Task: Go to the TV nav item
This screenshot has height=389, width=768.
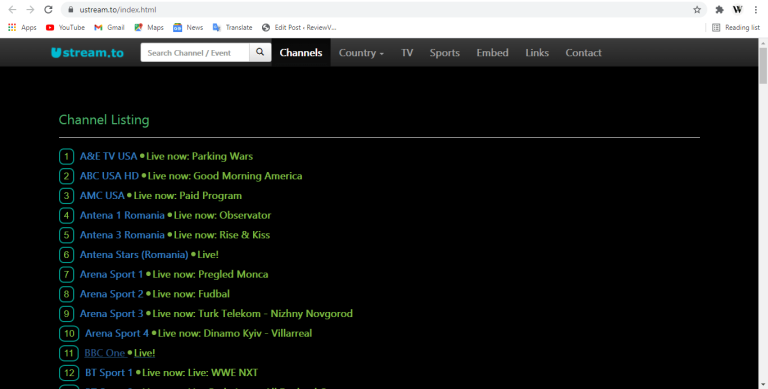Action: 407,52
